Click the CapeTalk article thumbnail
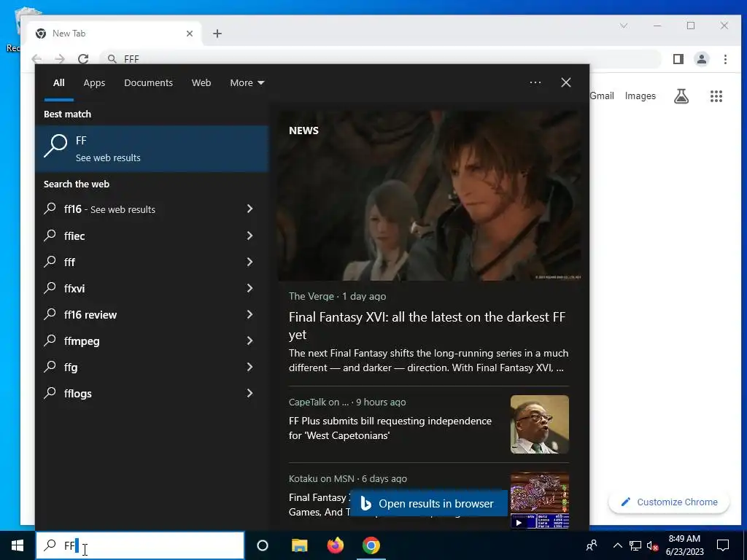The height and width of the screenshot is (560, 747). tap(540, 424)
